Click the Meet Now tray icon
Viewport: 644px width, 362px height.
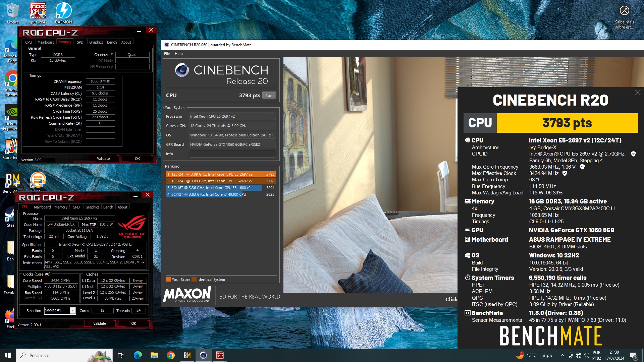tap(571, 355)
